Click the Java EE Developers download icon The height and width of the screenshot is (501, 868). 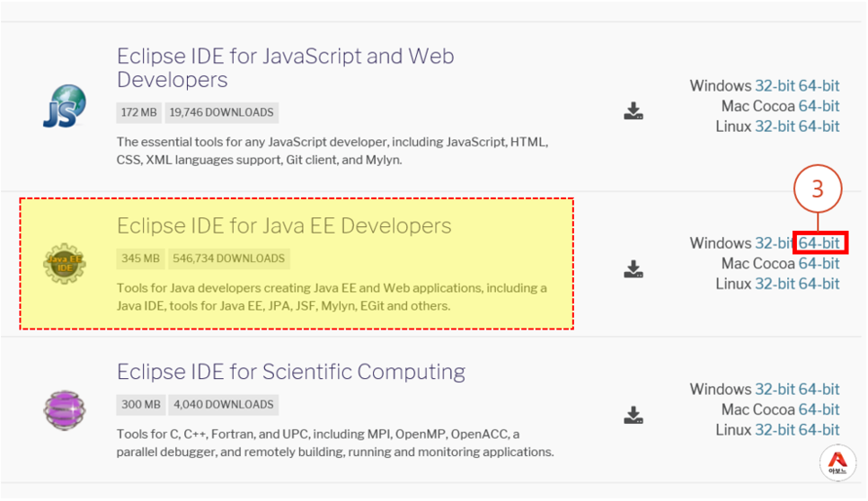(x=633, y=269)
